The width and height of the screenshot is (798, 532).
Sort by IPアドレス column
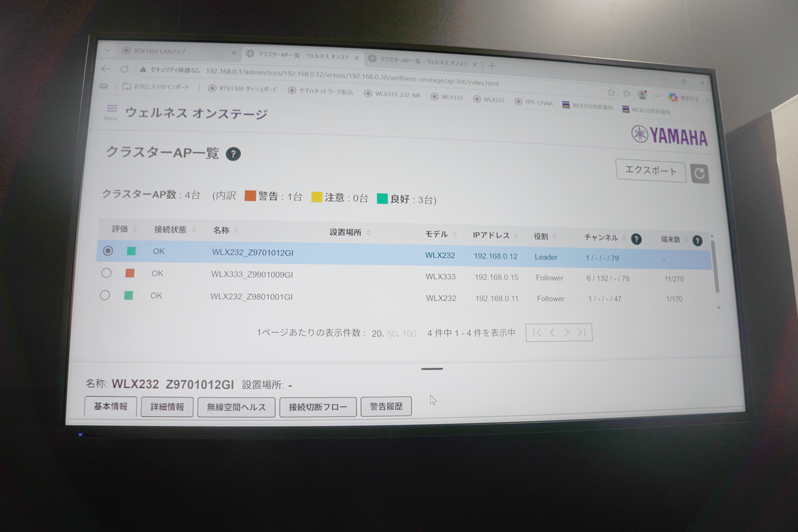(x=496, y=235)
